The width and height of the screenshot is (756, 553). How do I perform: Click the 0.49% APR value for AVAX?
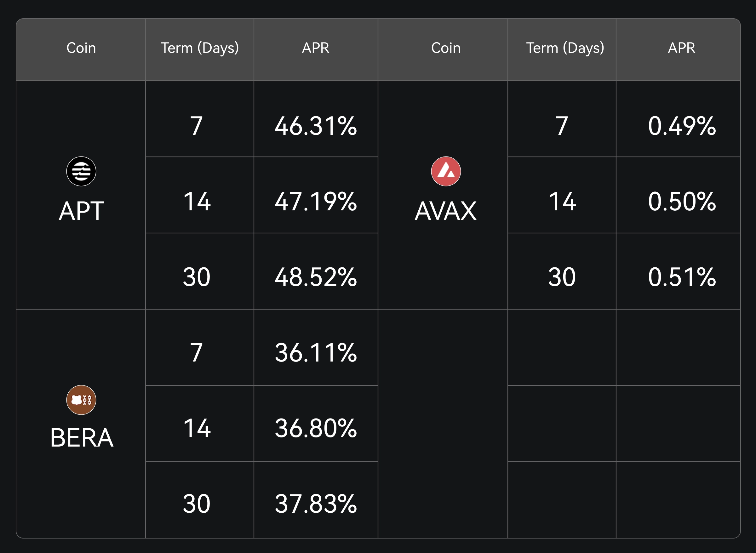coord(682,126)
